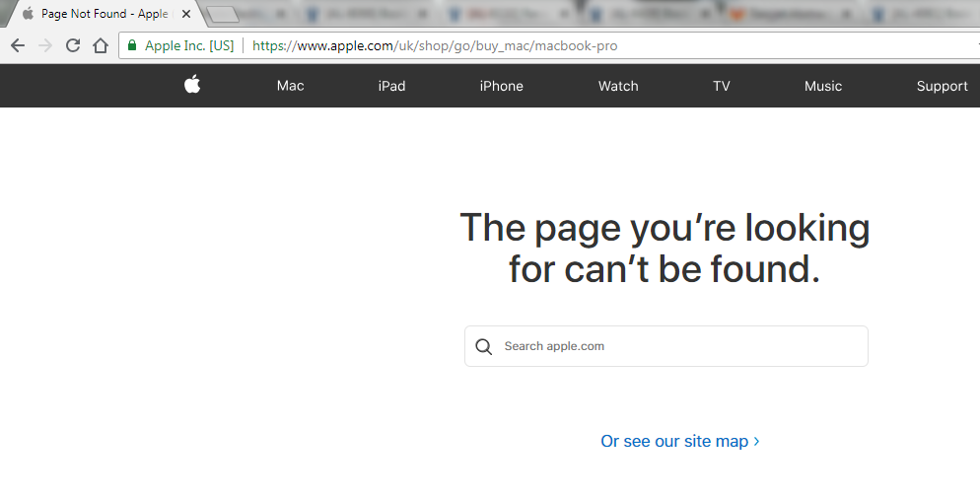Click the greyed-out forward arrow
Viewport: 980px width, 501px height.
[x=45, y=45]
